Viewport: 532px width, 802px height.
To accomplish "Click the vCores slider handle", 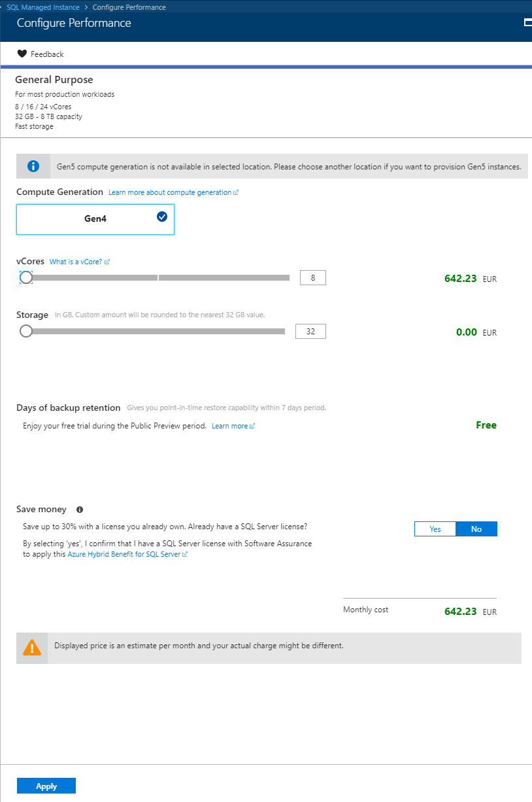I will click(26, 278).
